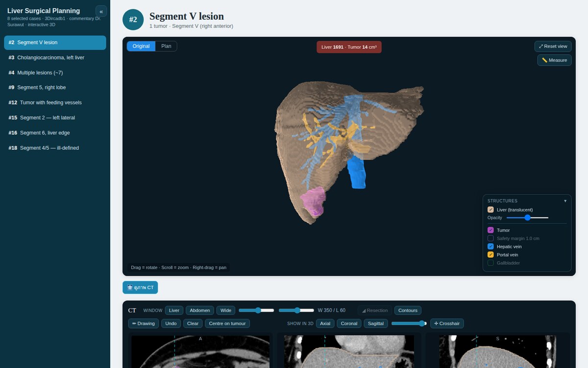Show Coronal plane in 3D
This screenshot has width=588, height=368.
[x=349, y=323]
